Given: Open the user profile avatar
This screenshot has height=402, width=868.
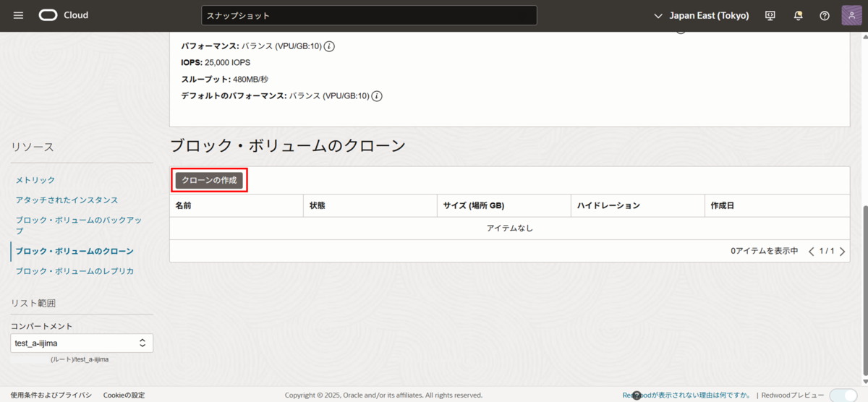Looking at the screenshot, I should [x=851, y=15].
